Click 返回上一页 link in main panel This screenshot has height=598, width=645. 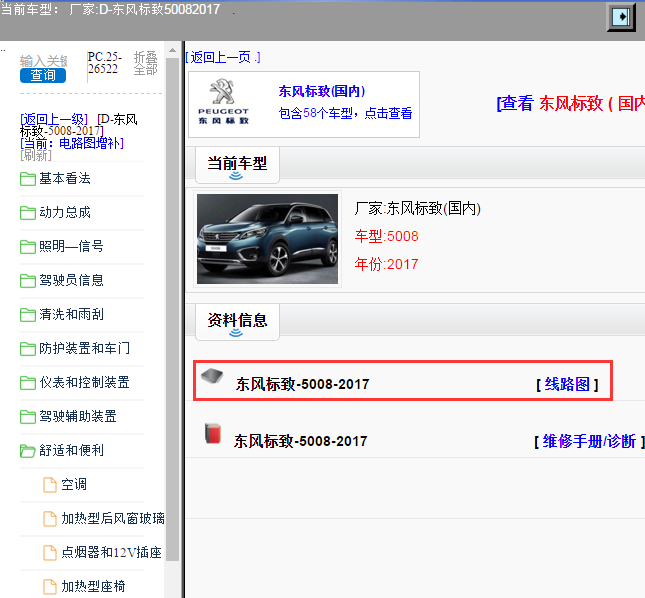pos(223,57)
